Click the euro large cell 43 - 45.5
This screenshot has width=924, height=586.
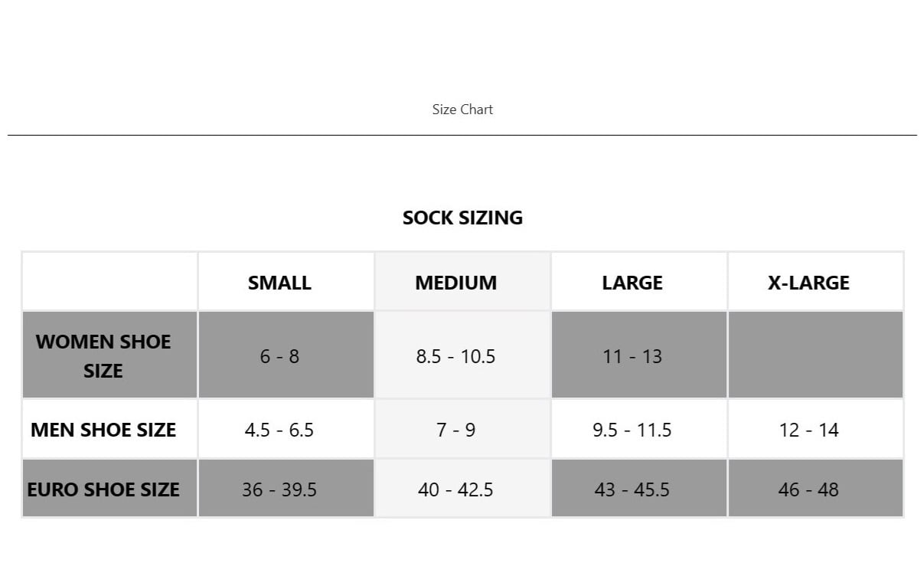(x=632, y=489)
